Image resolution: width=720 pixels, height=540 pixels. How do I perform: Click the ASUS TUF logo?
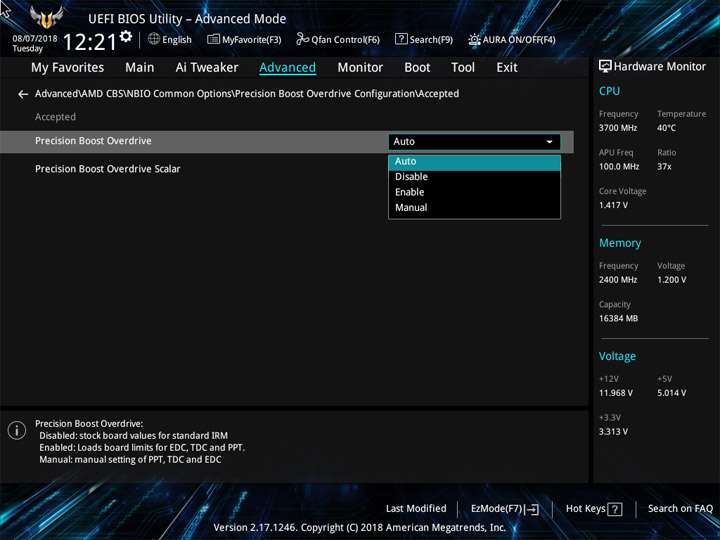click(x=46, y=17)
